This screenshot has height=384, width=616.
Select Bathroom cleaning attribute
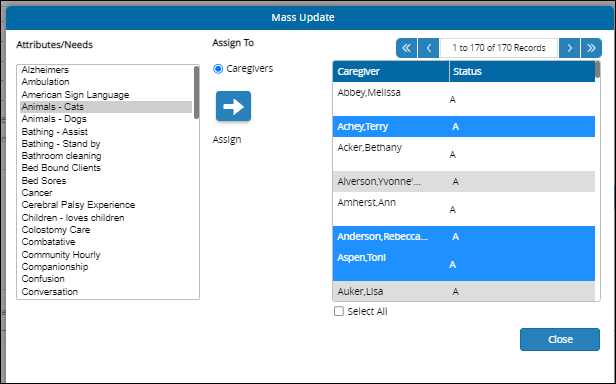[x=106, y=156]
